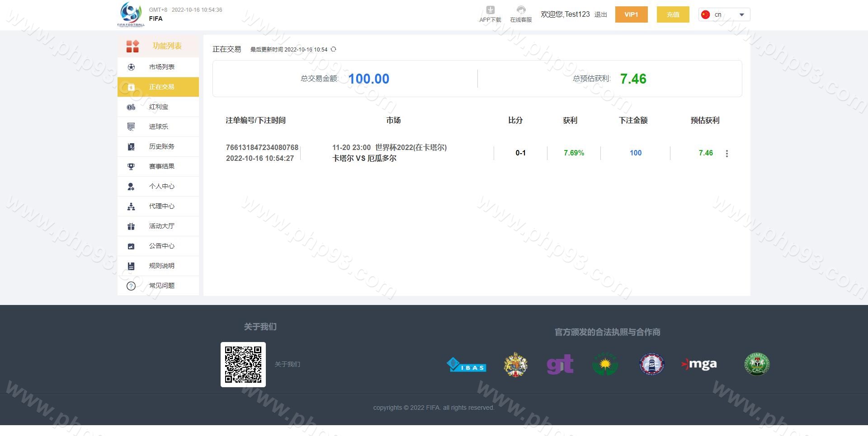Viewport: 868px width, 436px height.
Task: Click the QR code image
Action: 243,365
